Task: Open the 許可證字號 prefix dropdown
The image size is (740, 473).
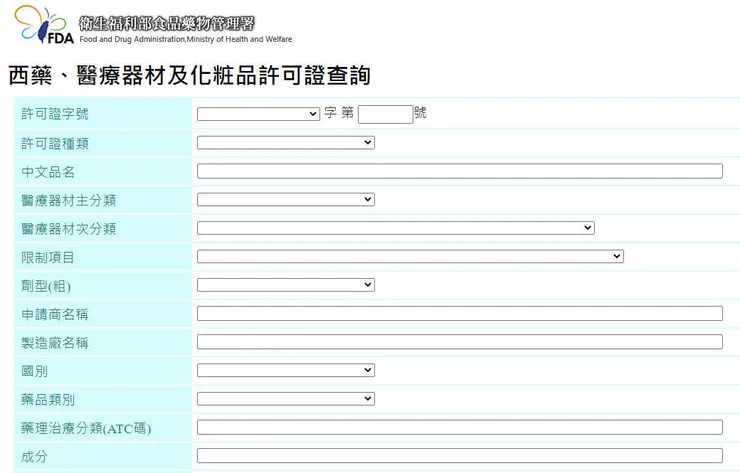Action: pyautogui.click(x=258, y=114)
